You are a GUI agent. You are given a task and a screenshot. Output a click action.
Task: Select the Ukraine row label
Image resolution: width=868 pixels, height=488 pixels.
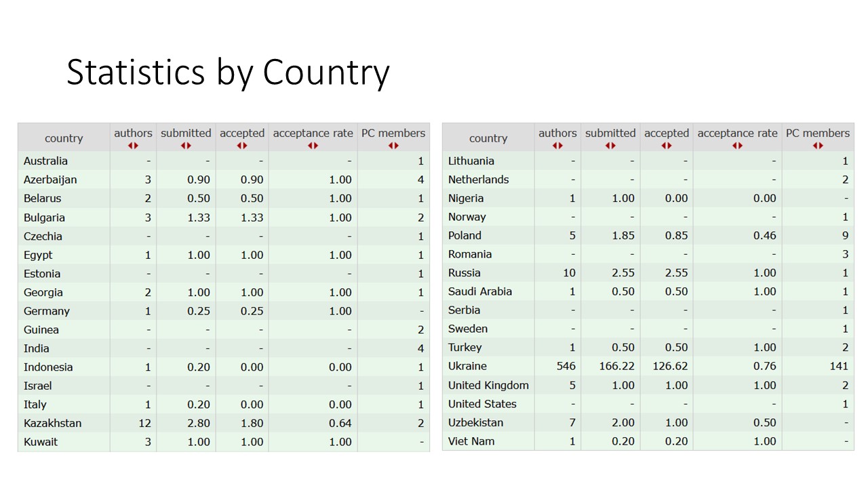pyautogui.click(x=467, y=366)
